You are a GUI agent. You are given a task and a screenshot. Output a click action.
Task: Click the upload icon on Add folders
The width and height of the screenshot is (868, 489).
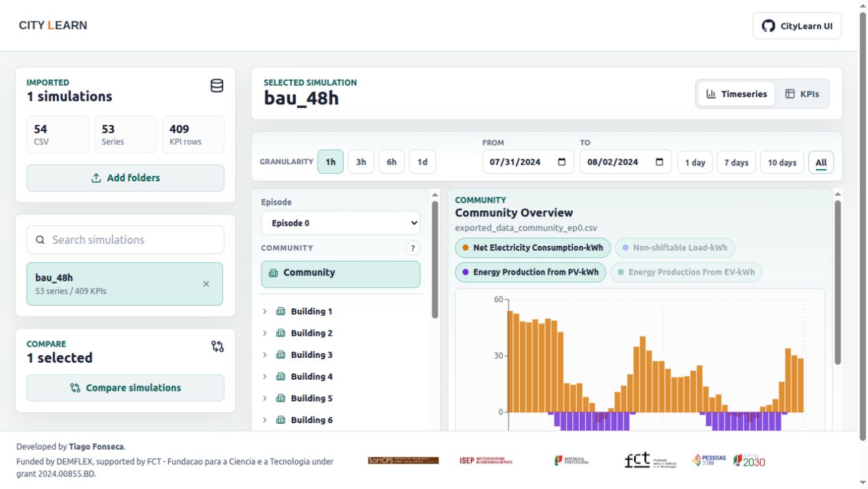(97, 178)
